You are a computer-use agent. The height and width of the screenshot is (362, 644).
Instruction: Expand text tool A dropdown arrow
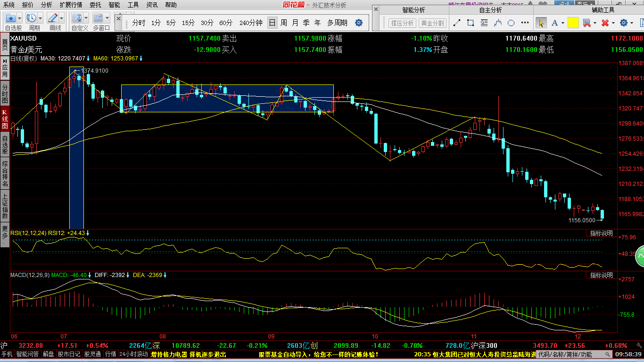(563, 23)
